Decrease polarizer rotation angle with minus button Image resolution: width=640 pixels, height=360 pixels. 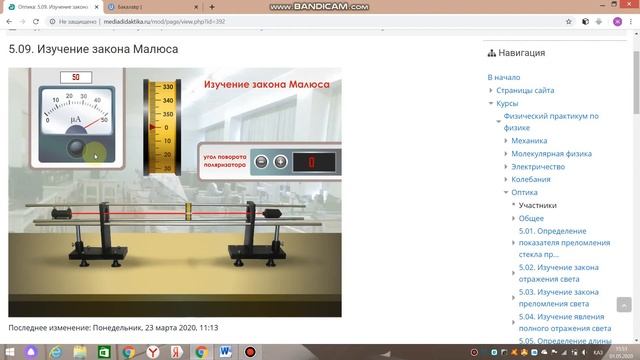pyautogui.click(x=261, y=162)
